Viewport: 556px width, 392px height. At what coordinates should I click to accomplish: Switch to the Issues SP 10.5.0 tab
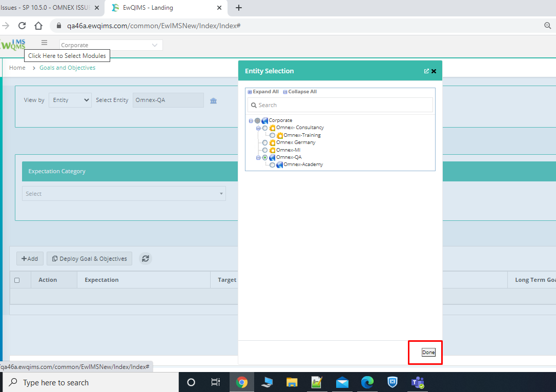click(46, 8)
